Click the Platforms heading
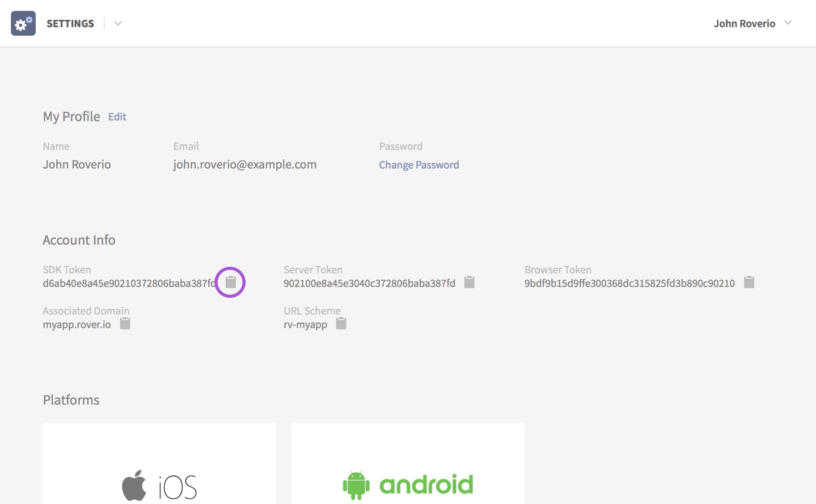This screenshot has width=816, height=504. pyautogui.click(x=71, y=400)
